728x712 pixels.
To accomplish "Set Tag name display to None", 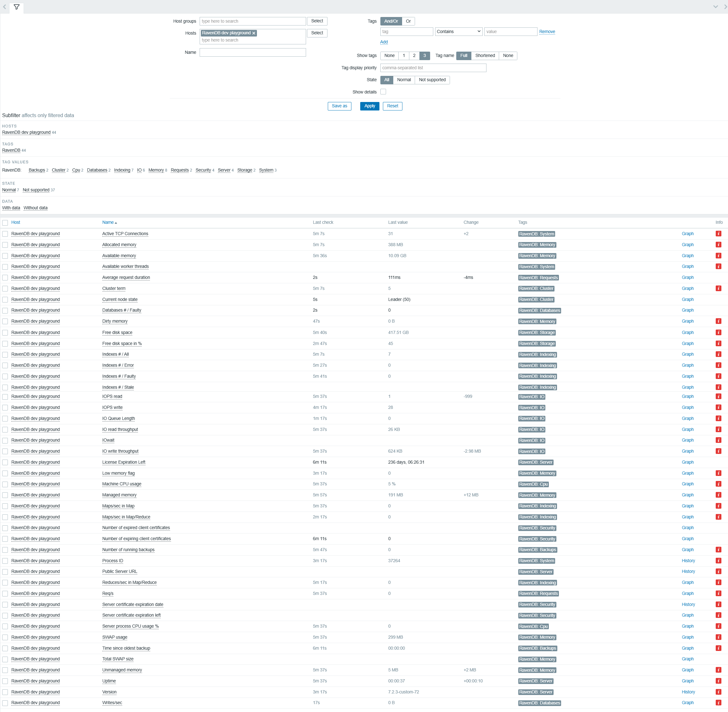I will (508, 56).
